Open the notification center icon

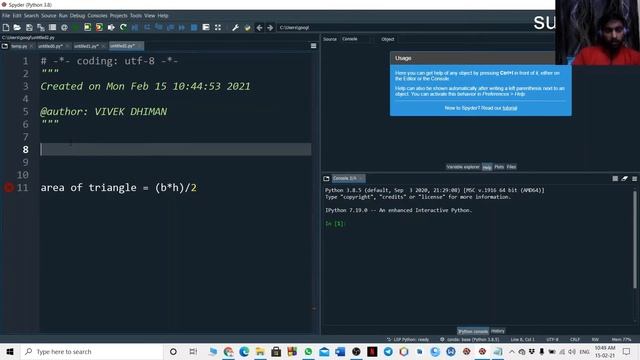click(627, 351)
